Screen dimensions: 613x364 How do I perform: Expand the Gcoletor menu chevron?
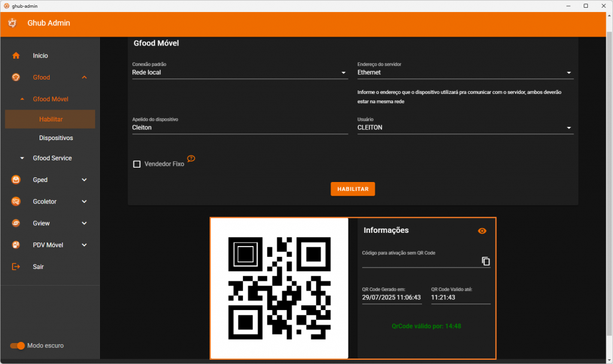[84, 201]
